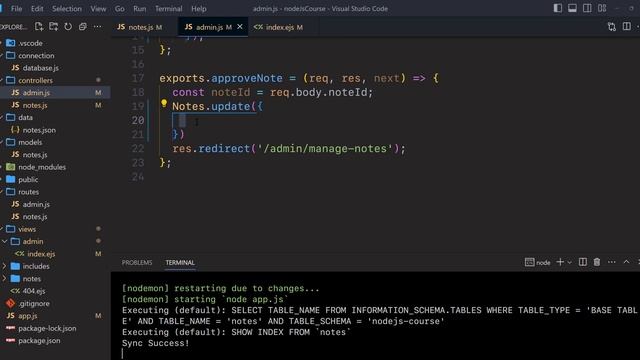Collapse the views folder
The image size is (640, 360).
[x=27, y=229]
